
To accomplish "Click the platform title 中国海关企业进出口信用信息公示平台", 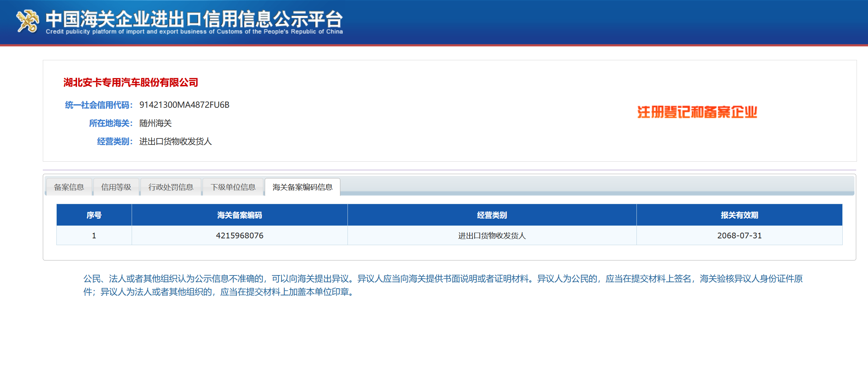I will (x=194, y=19).
